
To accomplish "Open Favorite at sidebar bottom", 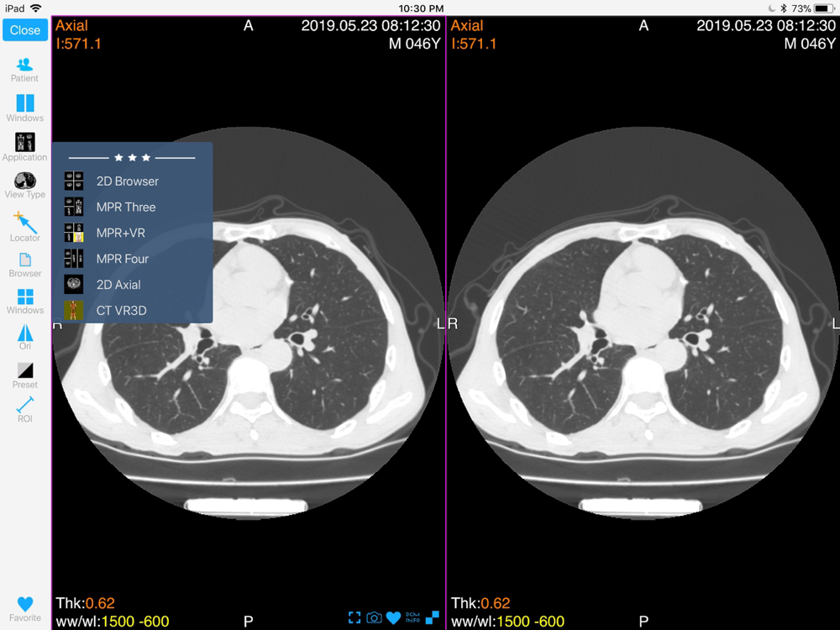I will [x=24, y=609].
